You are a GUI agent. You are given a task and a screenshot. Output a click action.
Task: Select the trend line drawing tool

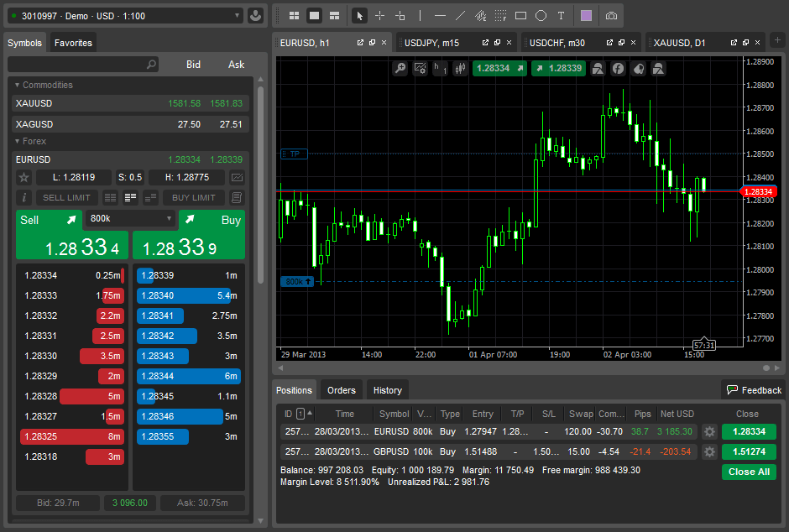tap(460, 16)
